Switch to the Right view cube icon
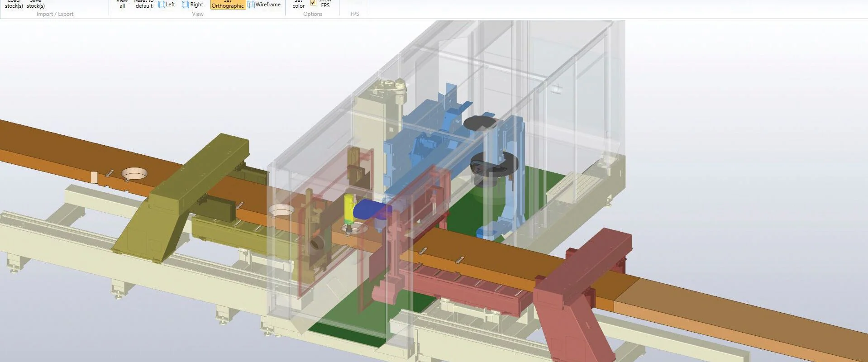This screenshot has height=362, width=868. coord(186,5)
